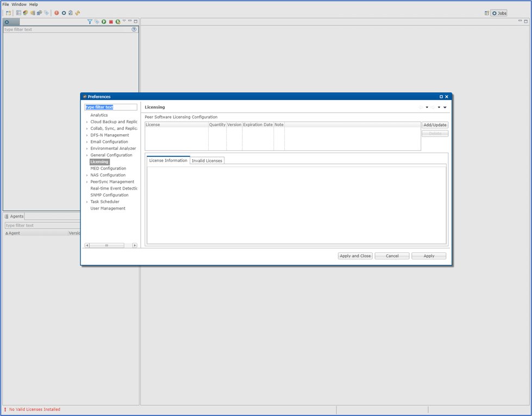The height and width of the screenshot is (416, 532).
Task: Open the Window menu
Action: [18, 4]
